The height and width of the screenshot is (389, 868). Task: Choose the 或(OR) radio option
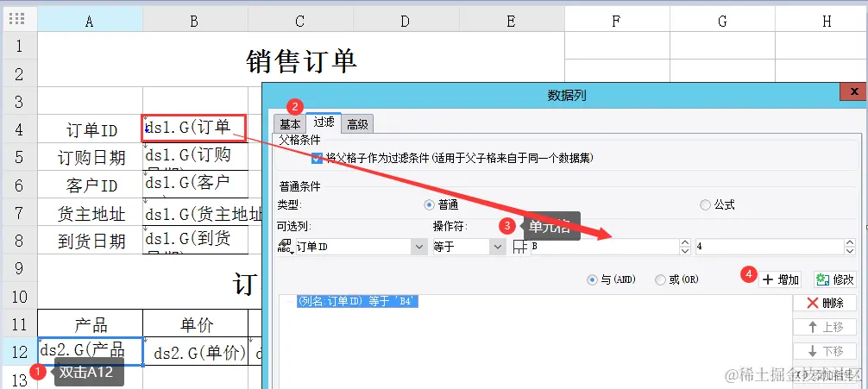(x=660, y=279)
